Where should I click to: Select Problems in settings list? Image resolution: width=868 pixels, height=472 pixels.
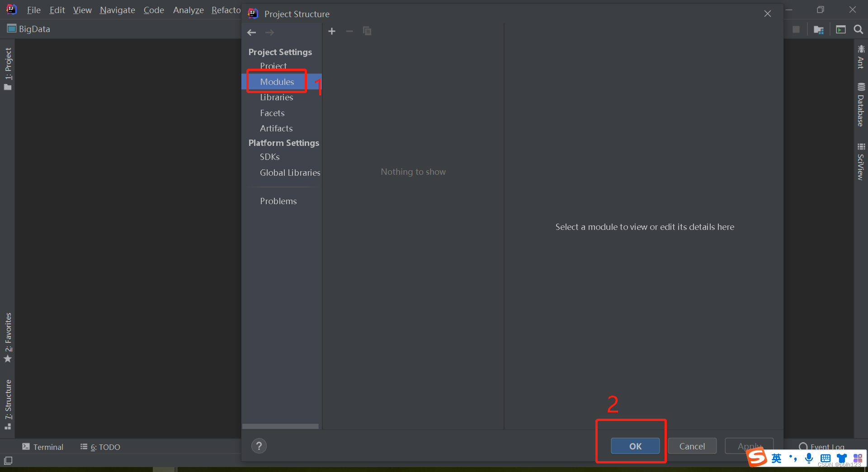point(278,201)
